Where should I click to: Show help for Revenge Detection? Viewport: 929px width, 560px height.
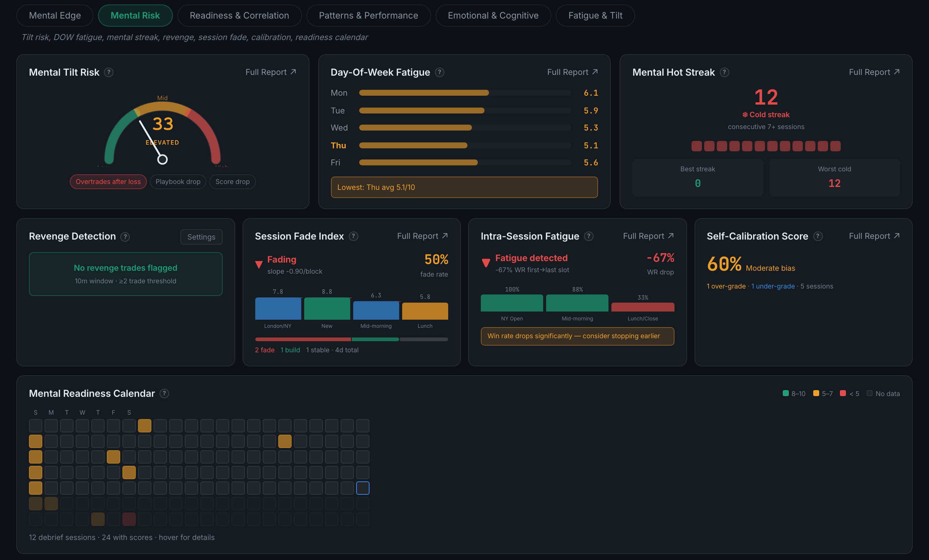pyautogui.click(x=125, y=237)
